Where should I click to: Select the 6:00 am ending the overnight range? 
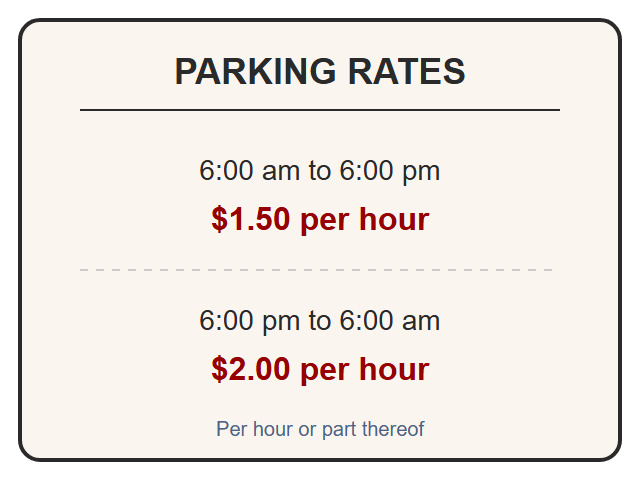pyautogui.click(x=390, y=320)
